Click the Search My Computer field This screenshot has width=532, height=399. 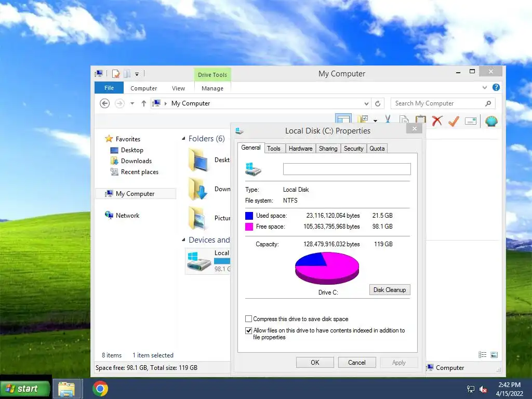point(443,103)
